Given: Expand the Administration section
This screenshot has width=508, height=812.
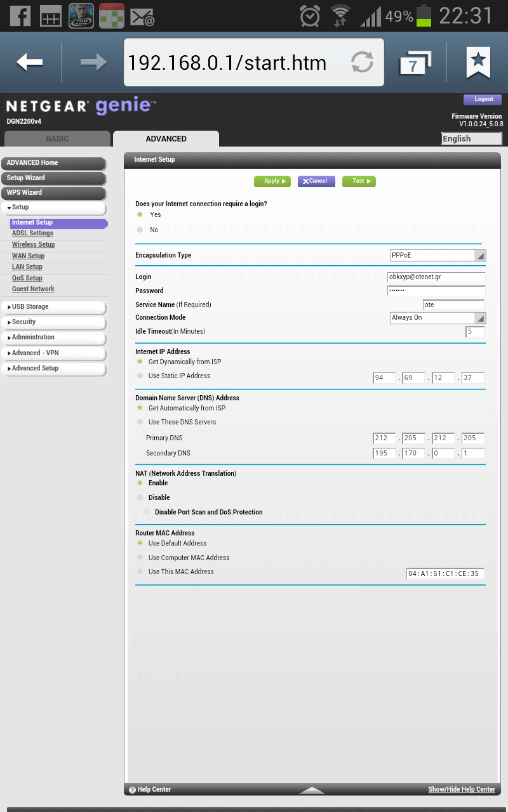Looking at the screenshot, I should (53, 337).
